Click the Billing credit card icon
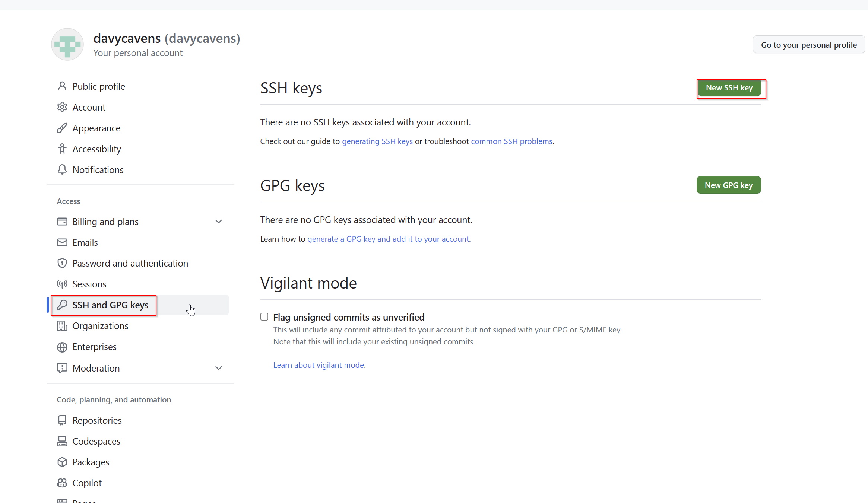This screenshot has height=503, width=868. coord(62,222)
